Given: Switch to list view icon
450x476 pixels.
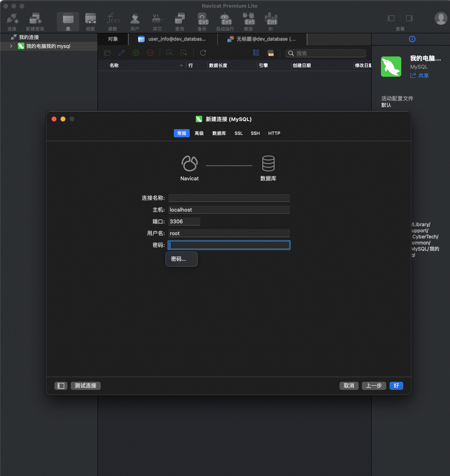Looking at the screenshot, I should [256, 53].
